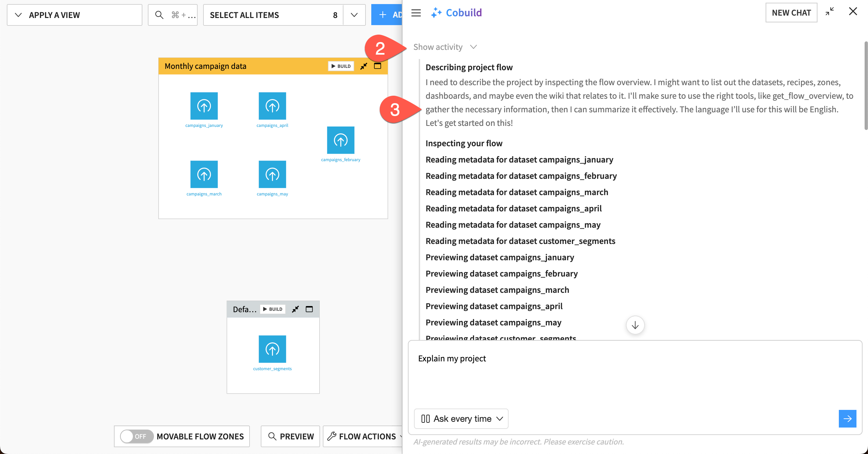Click the campaigns_february dataset icon

tap(340, 140)
